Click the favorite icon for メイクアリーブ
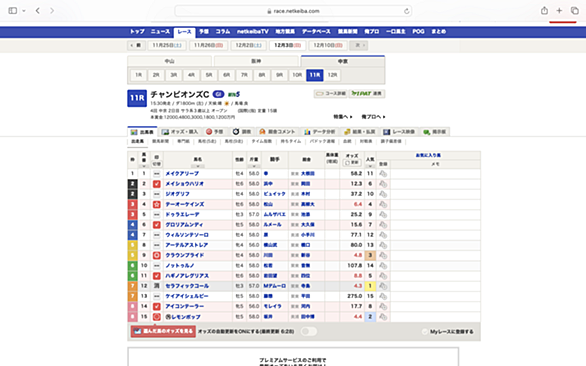 [383, 173]
